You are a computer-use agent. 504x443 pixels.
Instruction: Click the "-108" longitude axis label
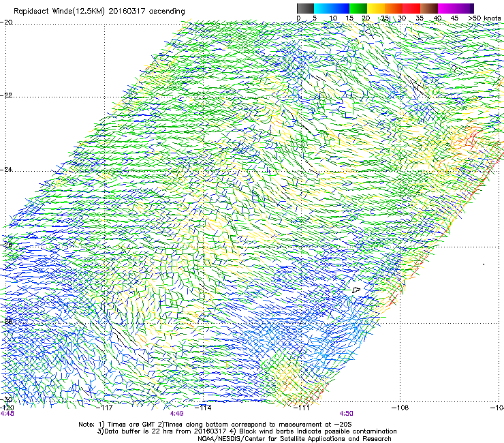click(400, 408)
